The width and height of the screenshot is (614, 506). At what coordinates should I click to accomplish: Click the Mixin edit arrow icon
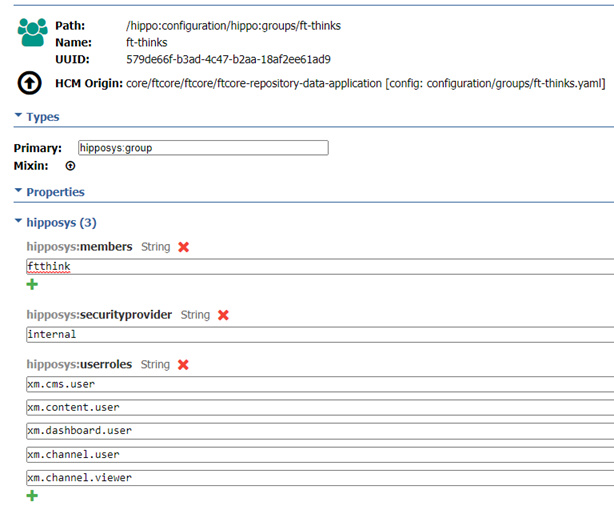pos(70,166)
